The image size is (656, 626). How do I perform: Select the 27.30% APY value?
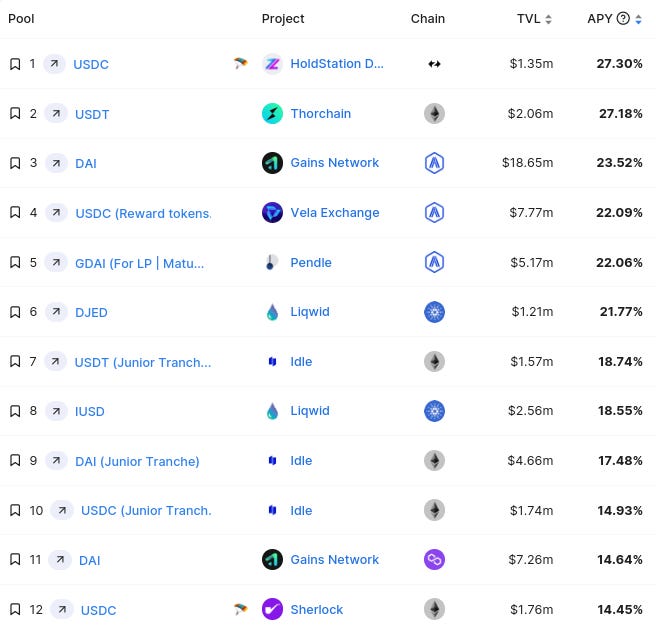pyautogui.click(x=620, y=64)
